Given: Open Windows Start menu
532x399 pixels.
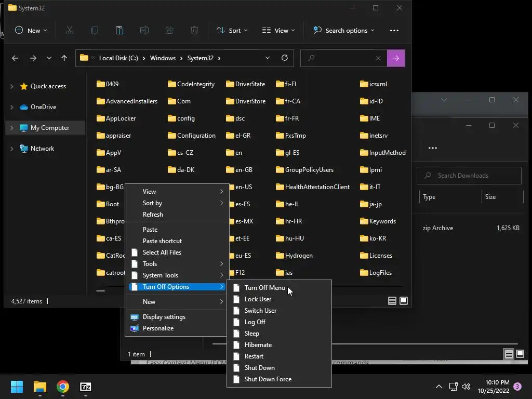Looking at the screenshot, I should [x=17, y=387].
